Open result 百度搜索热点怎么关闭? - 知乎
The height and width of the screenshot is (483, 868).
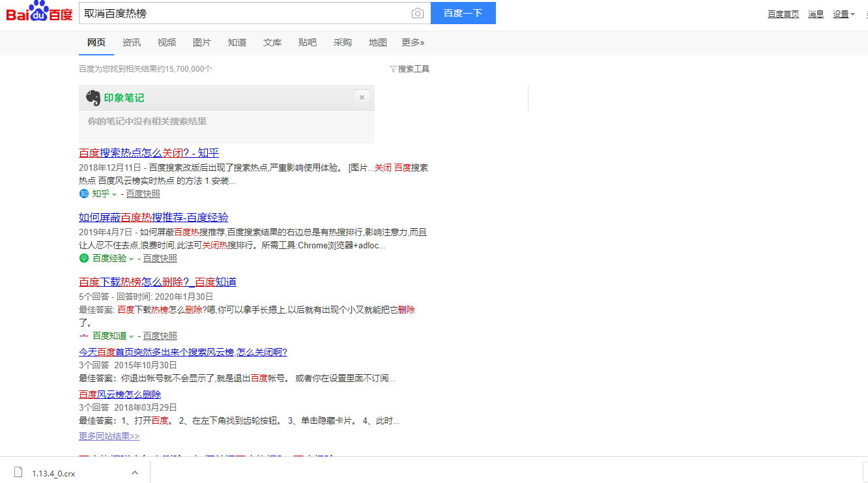(149, 153)
